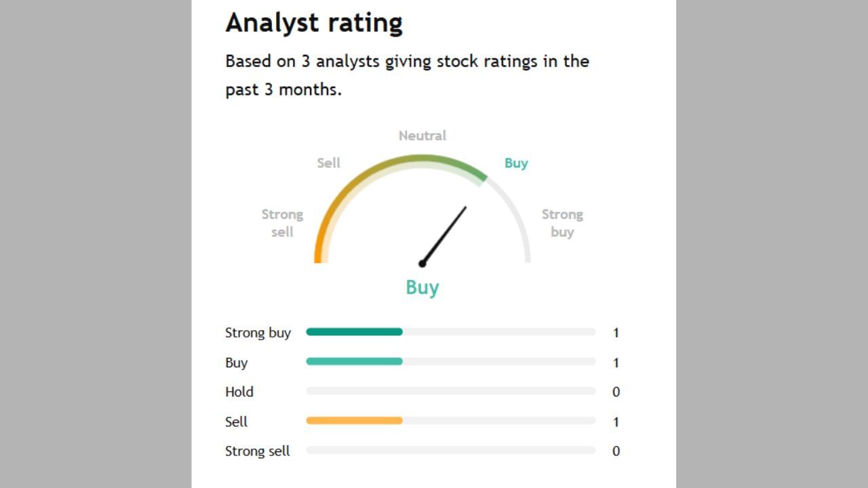Screen dimensions: 868x488
Task: Click the empty Strong sell rating bar
Action: 450,451
